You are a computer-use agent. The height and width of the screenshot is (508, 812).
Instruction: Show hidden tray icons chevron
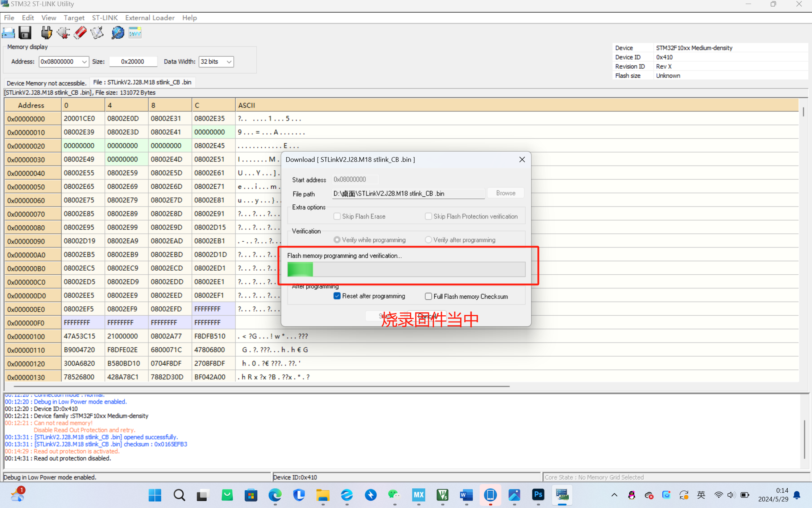(614, 495)
